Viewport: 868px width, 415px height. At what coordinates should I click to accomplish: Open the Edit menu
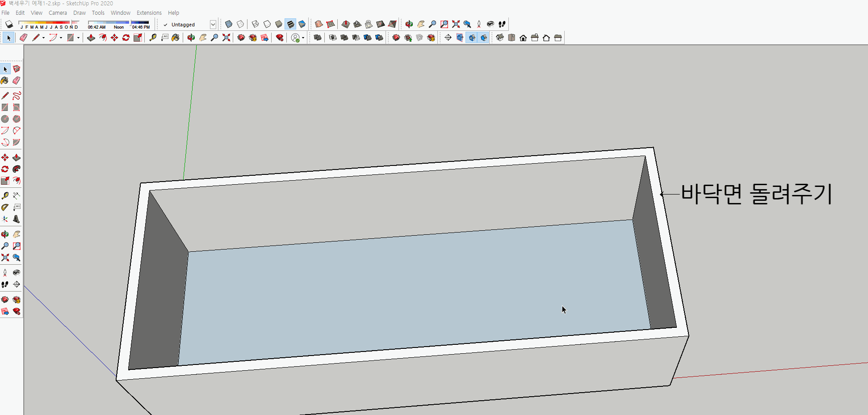[20, 13]
